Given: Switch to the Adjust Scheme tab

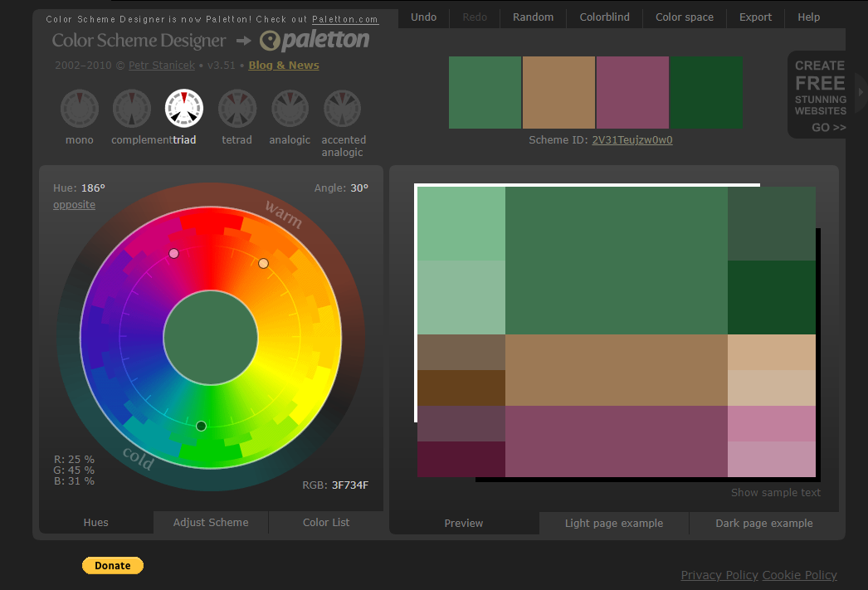Looking at the screenshot, I should [211, 523].
